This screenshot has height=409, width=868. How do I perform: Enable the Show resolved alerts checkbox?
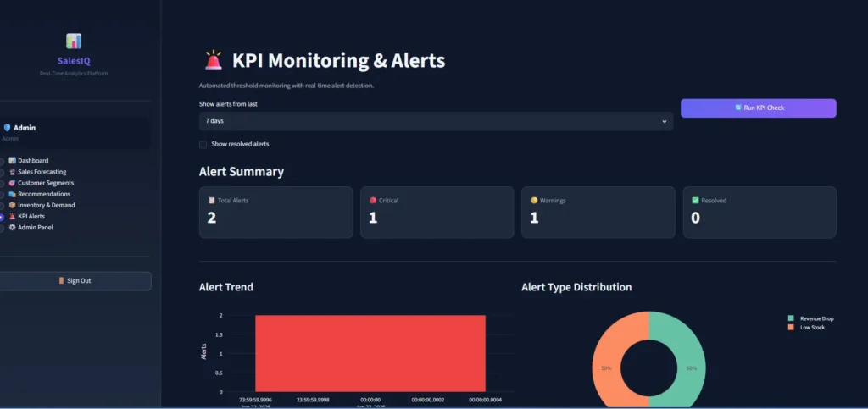[203, 144]
